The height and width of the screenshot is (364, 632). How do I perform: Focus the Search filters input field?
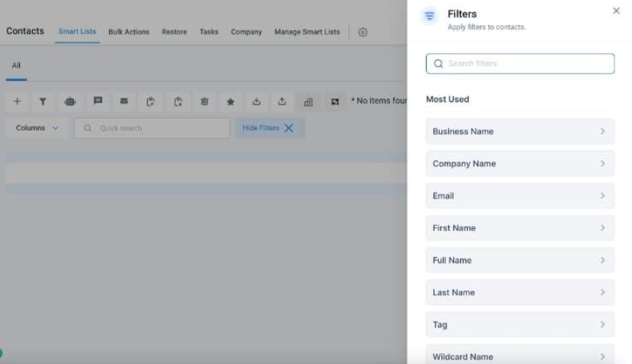click(x=520, y=63)
